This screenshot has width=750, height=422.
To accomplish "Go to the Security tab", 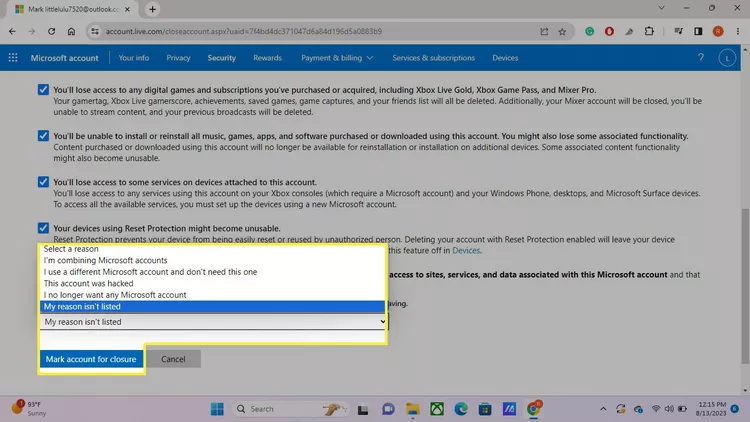I will pos(221,58).
